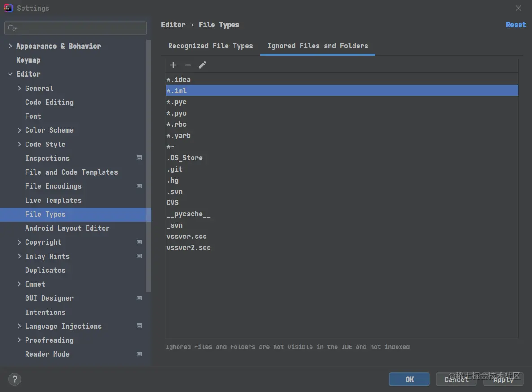This screenshot has width=532, height=392.
Task: Open Intentions settings
Action: tap(45, 312)
